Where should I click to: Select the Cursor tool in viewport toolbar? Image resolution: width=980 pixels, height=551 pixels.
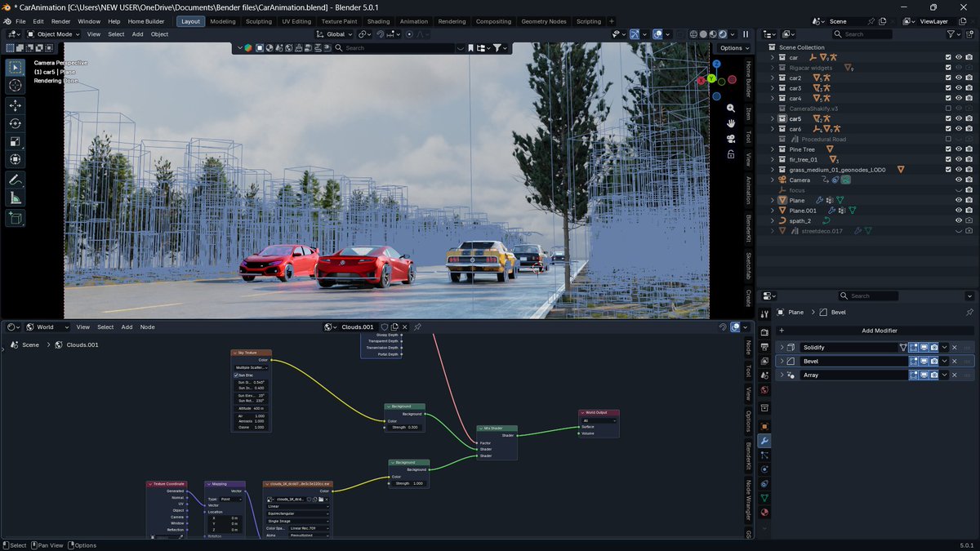[16, 86]
